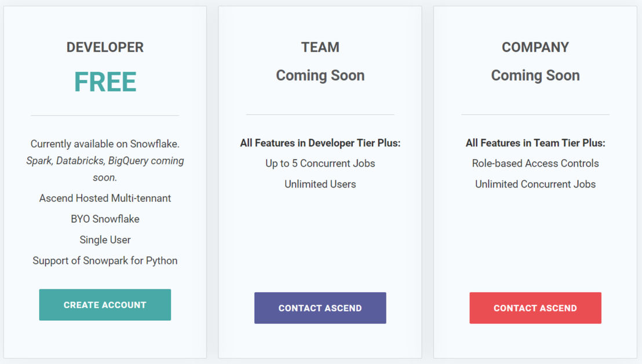Click the Create Account button
The height and width of the screenshot is (364, 642).
click(x=105, y=305)
